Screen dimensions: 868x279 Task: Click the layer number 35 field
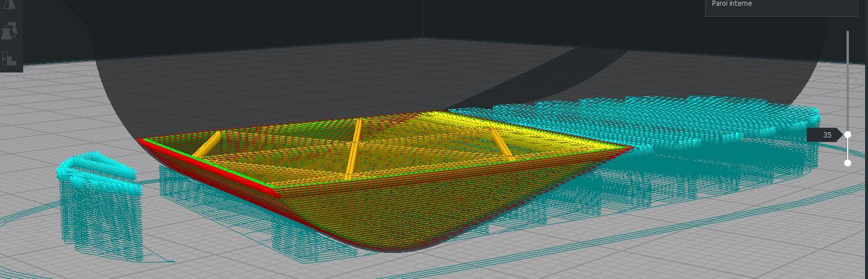(825, 135)
